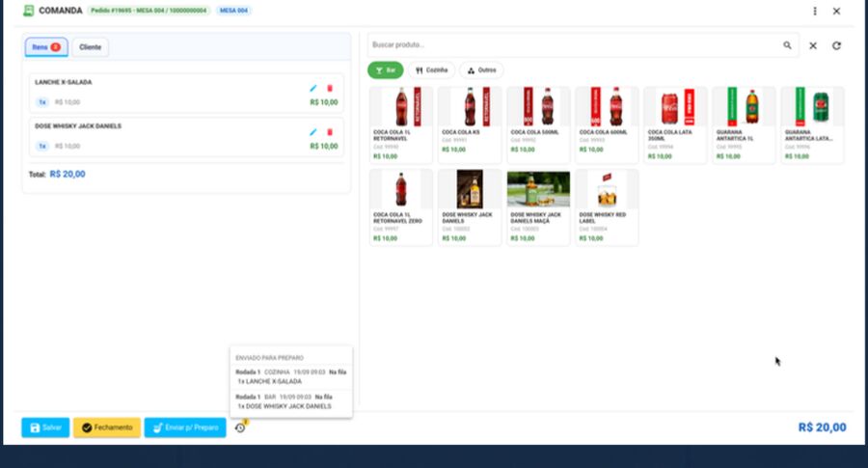Refresh the product list
Viewport: 868px width, 468px height.
coord(836,45)
